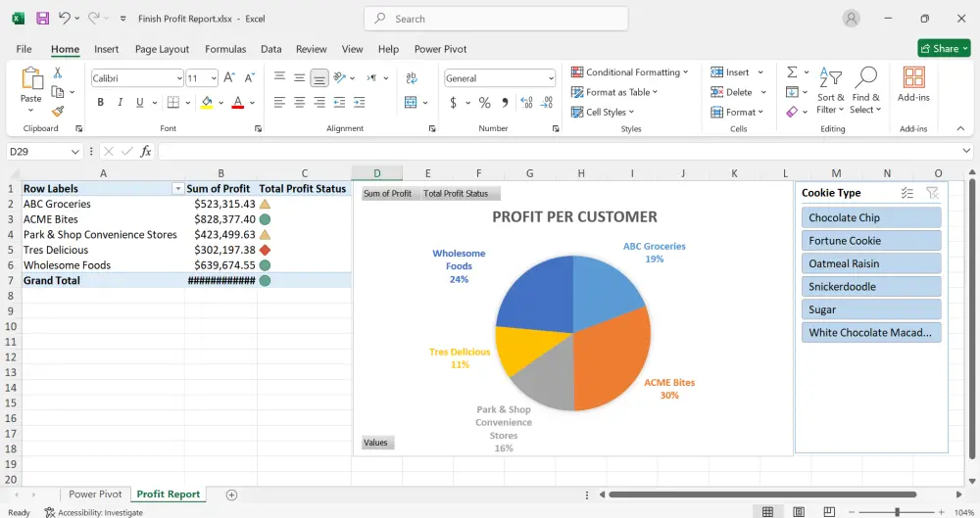Click the Insert Function fx icon
980x518 pixels.
tap(146, 151)
